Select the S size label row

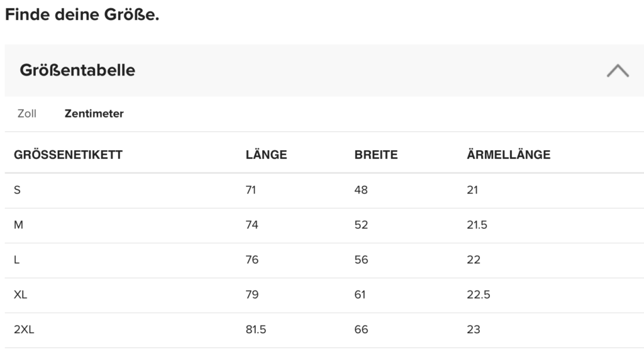pyautogui.click(x=17, y=190)
